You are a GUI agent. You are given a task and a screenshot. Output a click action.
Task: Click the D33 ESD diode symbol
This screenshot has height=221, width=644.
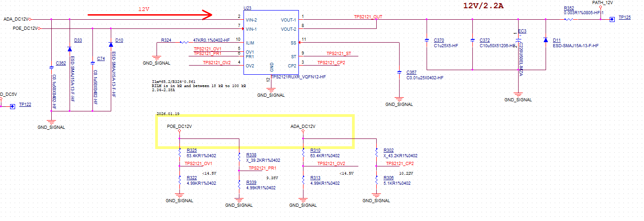point(70,49)
